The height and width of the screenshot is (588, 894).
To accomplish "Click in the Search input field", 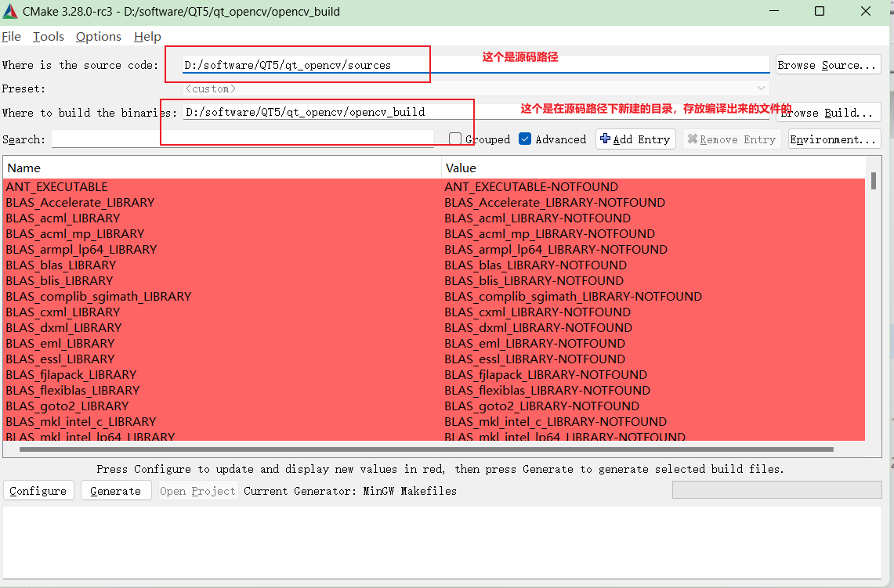I will click(x=243, y=139).
